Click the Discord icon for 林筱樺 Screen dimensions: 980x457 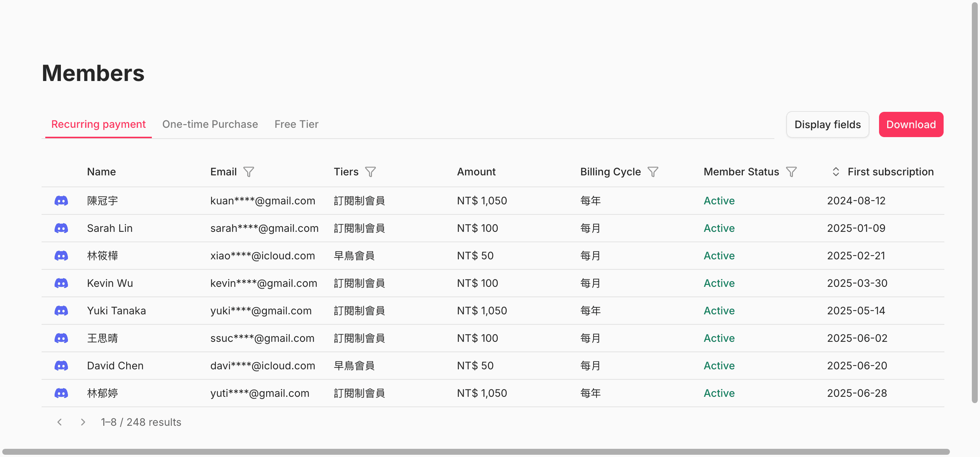click(61, 256)
